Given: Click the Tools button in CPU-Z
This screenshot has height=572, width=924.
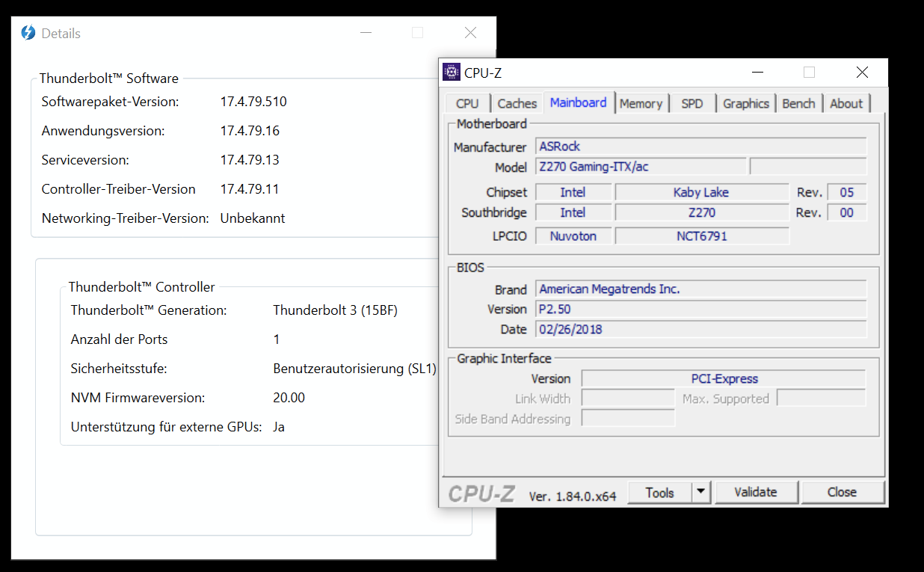Looking at the screenshot, I should 659,492.
